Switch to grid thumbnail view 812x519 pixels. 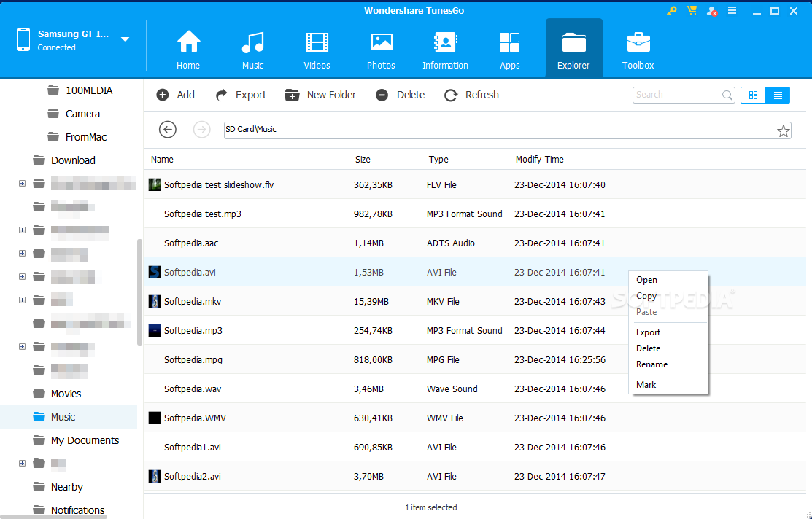[753, 95]
